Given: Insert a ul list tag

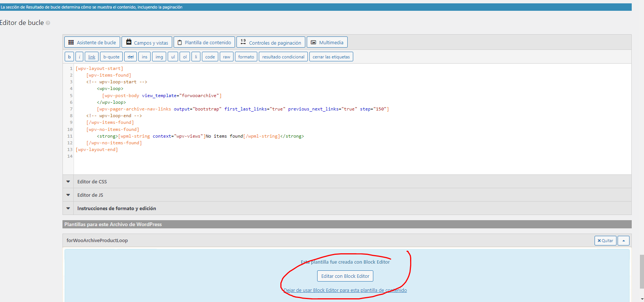Looking at the screenshot, I should point(173,57).
